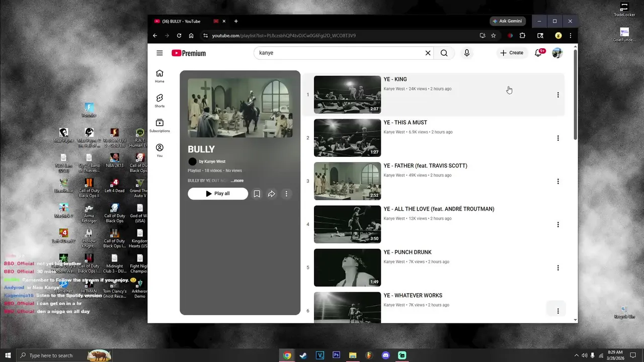
Task: Open Steam from the taskbar
Action: 303,355
